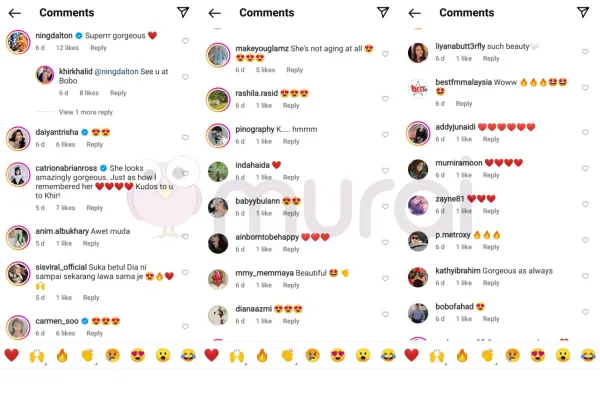
Task: Tap the back arrow in the right Comments panel
Action: point(414,13)
